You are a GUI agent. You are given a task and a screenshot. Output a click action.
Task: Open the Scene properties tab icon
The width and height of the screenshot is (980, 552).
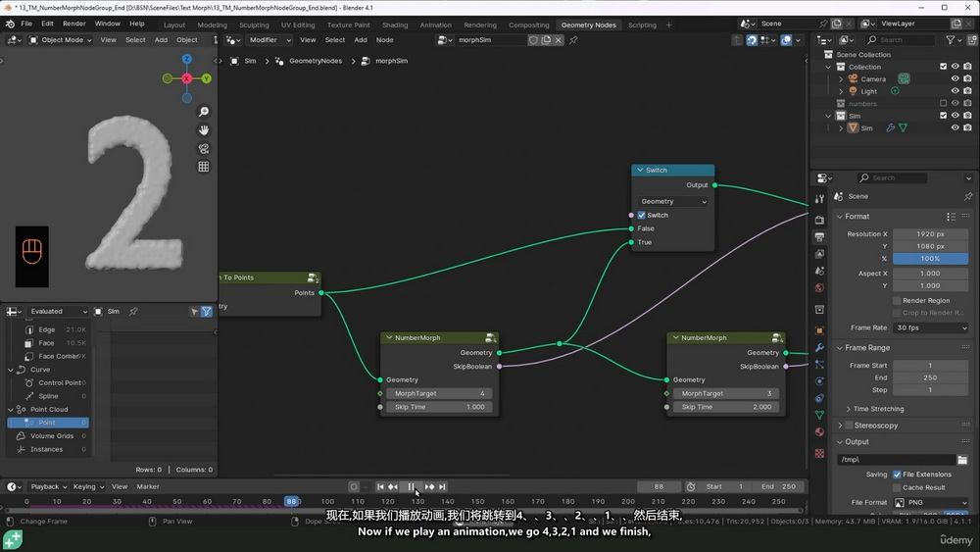(819, 271)
